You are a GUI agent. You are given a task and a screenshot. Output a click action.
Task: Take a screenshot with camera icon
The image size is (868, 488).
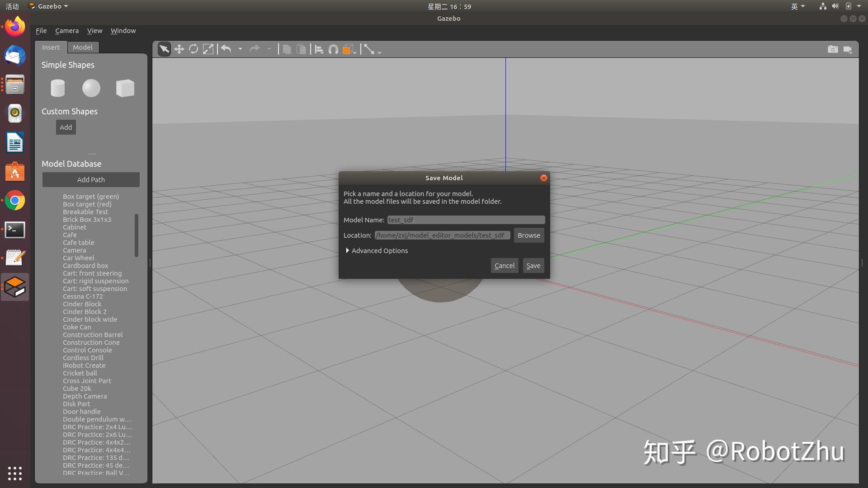832,49
